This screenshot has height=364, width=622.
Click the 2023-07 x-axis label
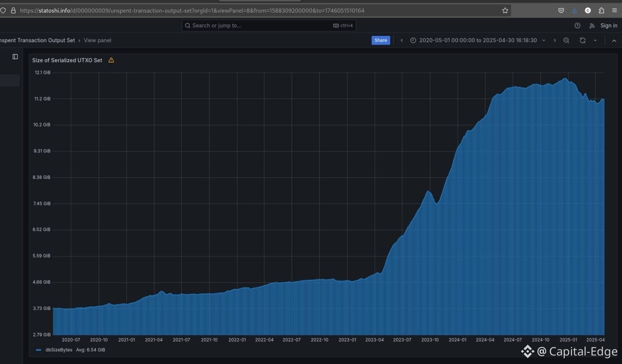click(x=402, y=340)
